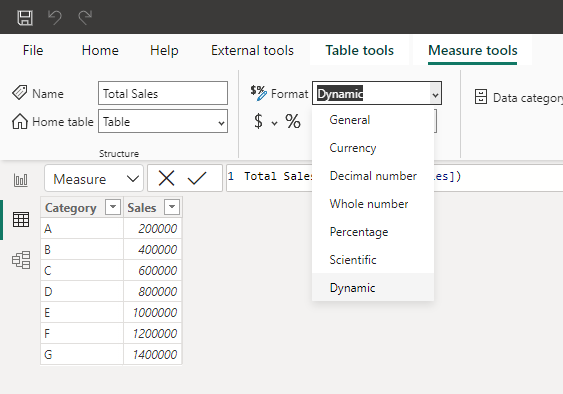Expand the Home table dropdown
Image resolution: width=563 pixels, height=394 pixels.
pyautogui.click(x=221, y=122)
